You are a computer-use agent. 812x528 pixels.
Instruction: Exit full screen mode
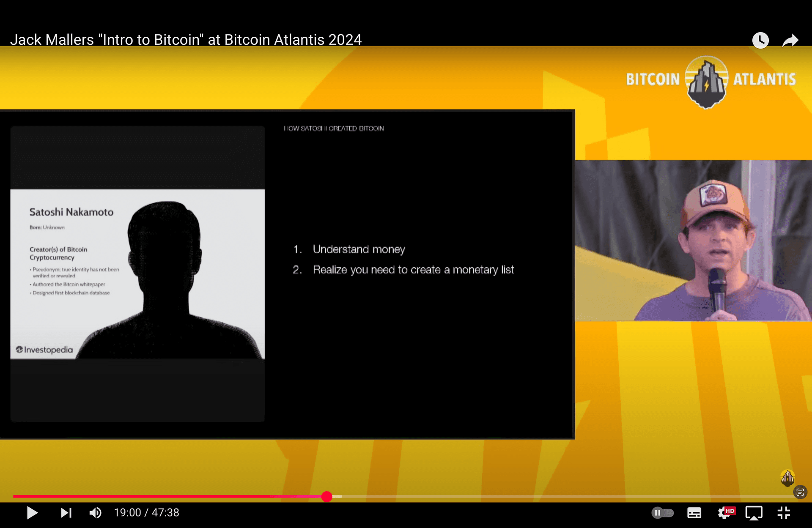[784, 513]
